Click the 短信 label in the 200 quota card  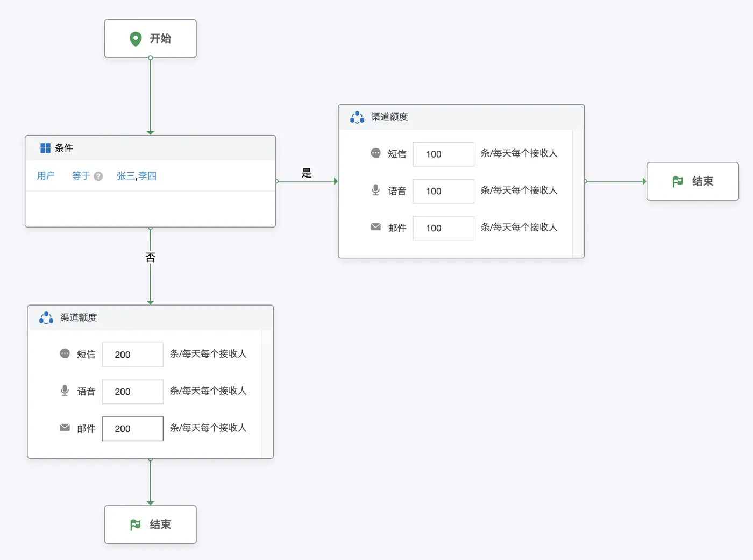pyautogui.click(x=86, y=355)
